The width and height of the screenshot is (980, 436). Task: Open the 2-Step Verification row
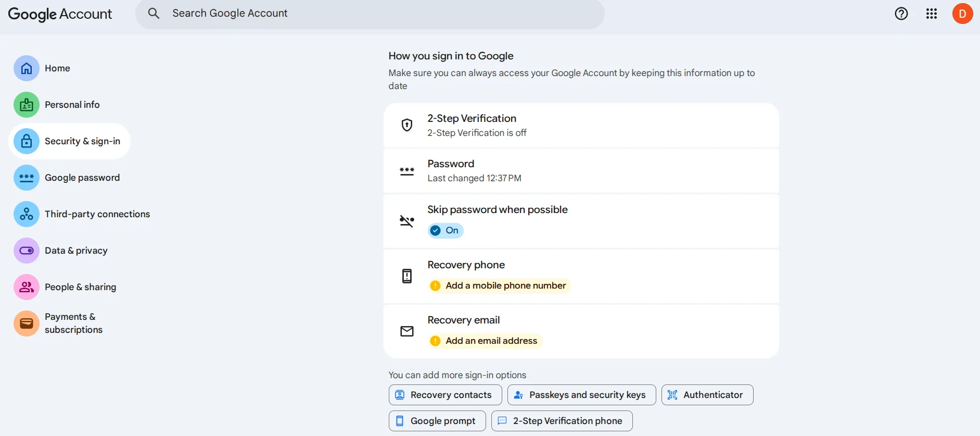click(581, 126)
